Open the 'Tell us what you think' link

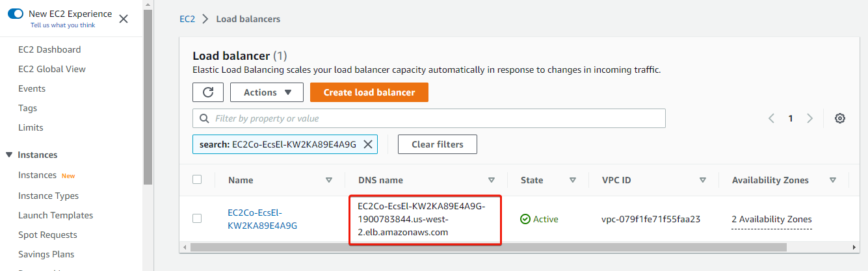click(62, 25)
